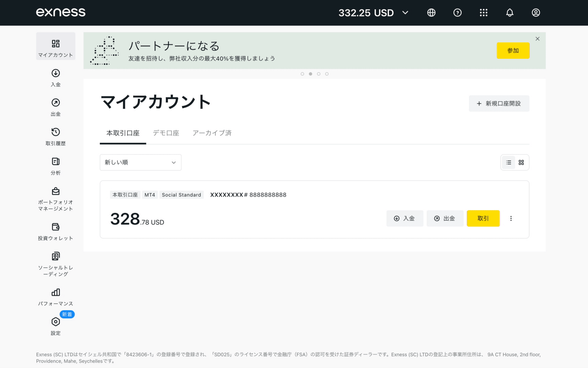The image size is (588, 368).
Task: Switch to list view layout
Action: click(509, 162)
